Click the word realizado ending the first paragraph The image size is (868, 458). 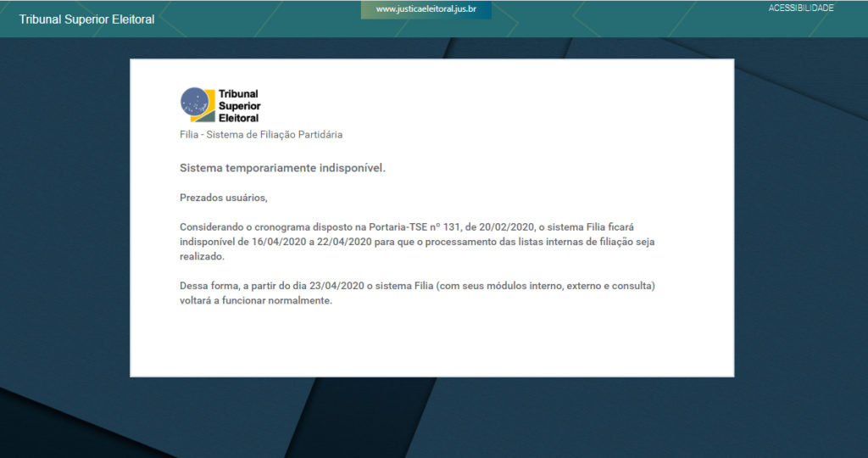click(202, 256)
